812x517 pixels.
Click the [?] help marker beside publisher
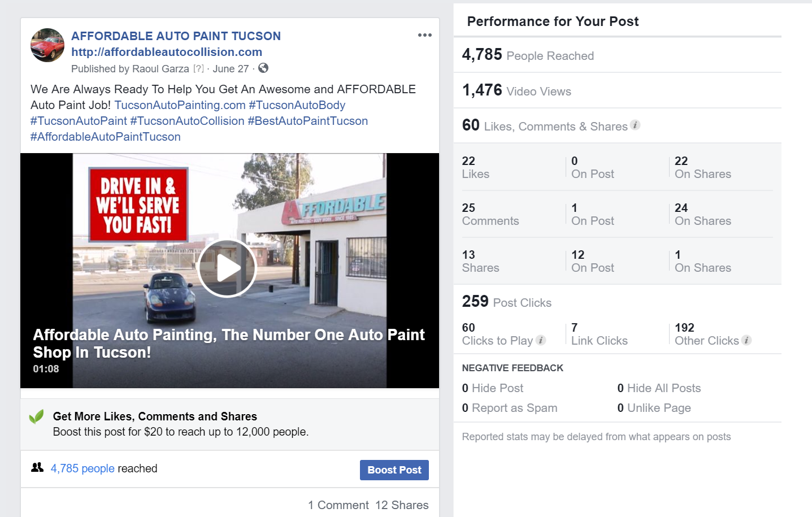198,69
